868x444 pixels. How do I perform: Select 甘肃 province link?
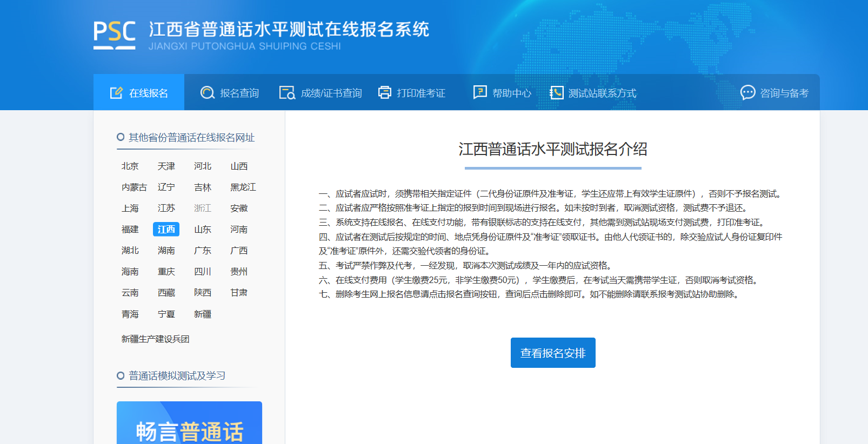[x=239, y=292]
